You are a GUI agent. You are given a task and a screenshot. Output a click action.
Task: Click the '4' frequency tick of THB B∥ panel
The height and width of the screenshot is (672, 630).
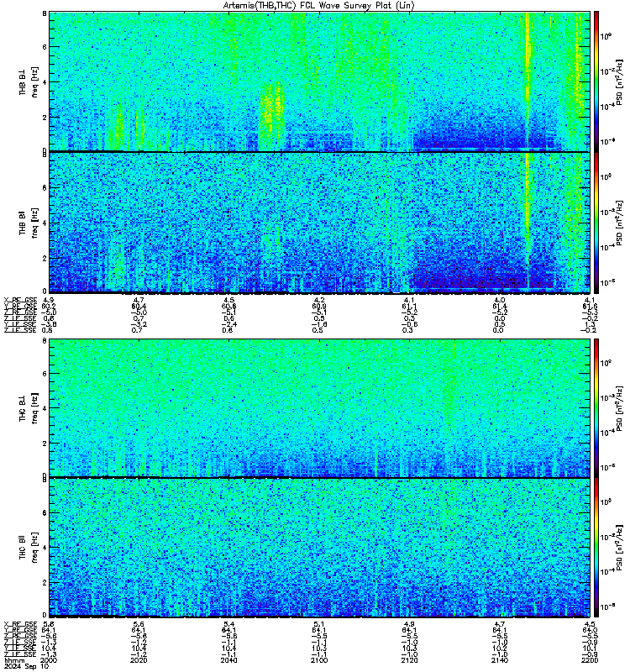(45, 223)
